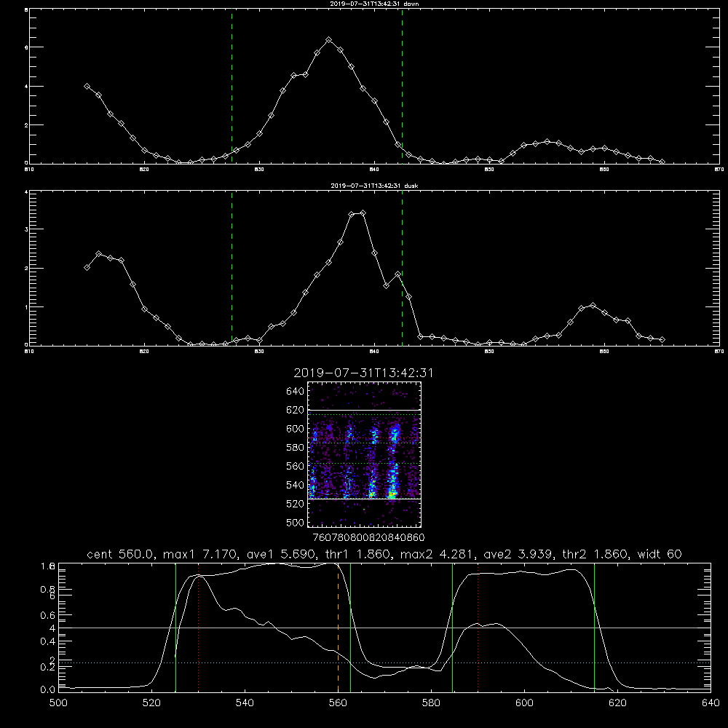Viewport: 728px width, 728px height.
Task: Click the '0.0' y-axis label of bottom plot
Action: point(48,690)
